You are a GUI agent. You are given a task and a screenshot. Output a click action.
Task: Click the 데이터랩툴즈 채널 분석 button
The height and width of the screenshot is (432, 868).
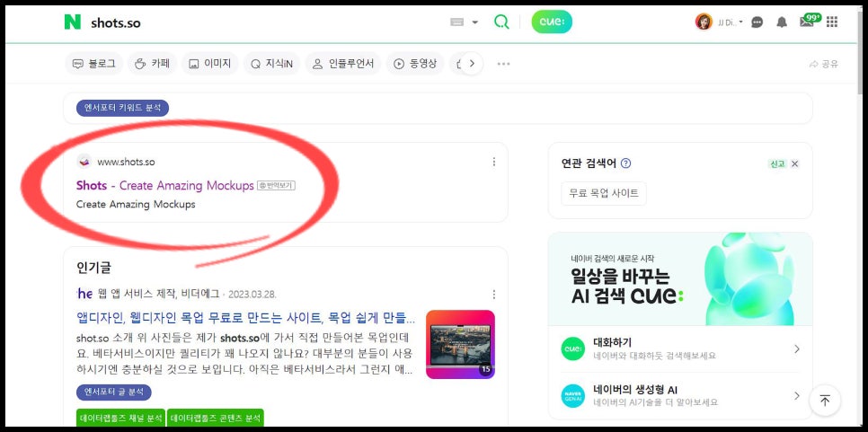pyautogui.click(x=120, y=417)
